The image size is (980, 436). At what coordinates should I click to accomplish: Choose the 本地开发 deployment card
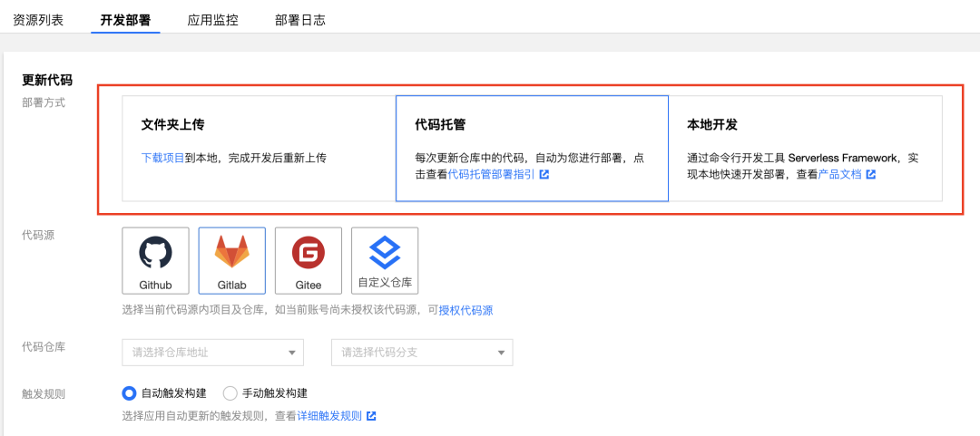tap(805, 148)
